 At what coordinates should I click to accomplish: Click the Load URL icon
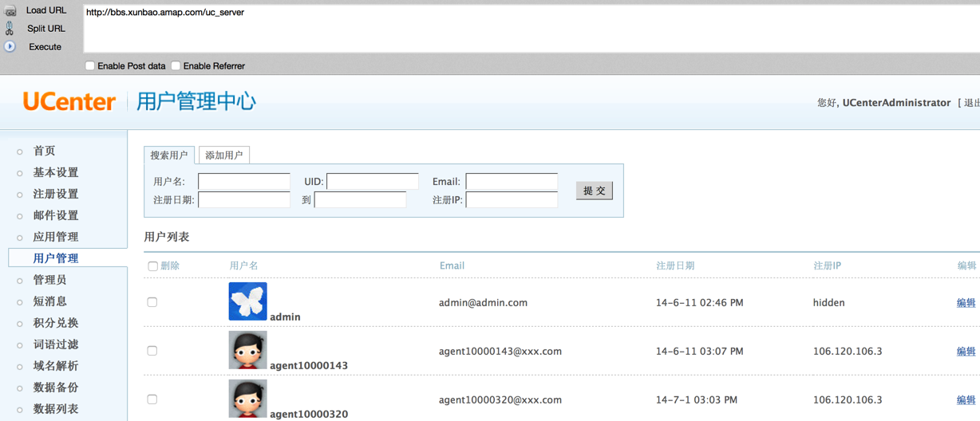pyautogui.click(x=10, y=10)
